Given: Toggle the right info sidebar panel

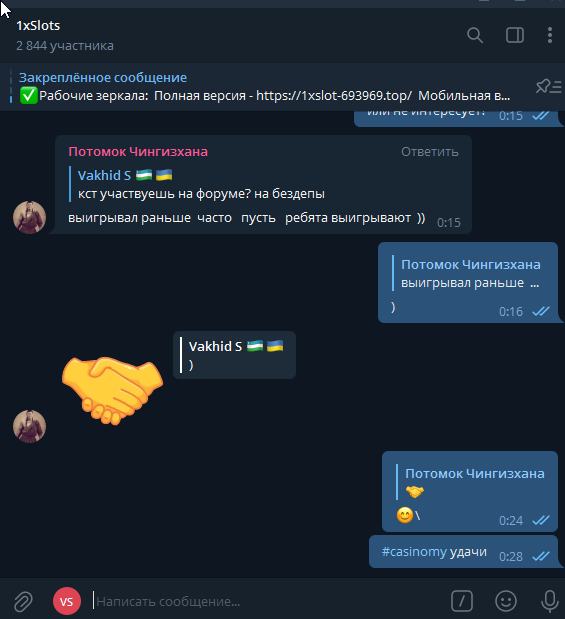Looking at the screenshot, I should tap(515, 35).
